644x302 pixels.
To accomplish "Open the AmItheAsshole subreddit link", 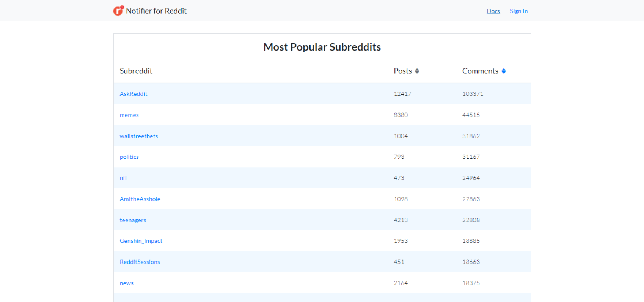I will (x=140, y=199).
